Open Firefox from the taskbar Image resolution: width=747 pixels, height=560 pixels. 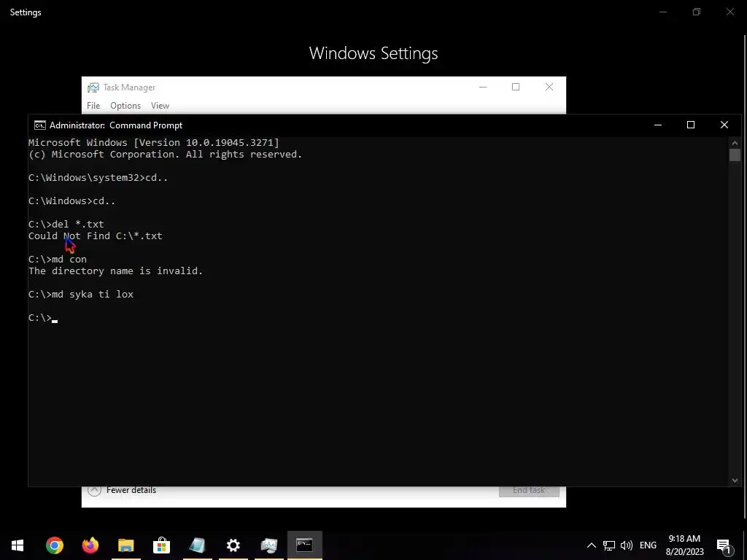click(90, 545)
